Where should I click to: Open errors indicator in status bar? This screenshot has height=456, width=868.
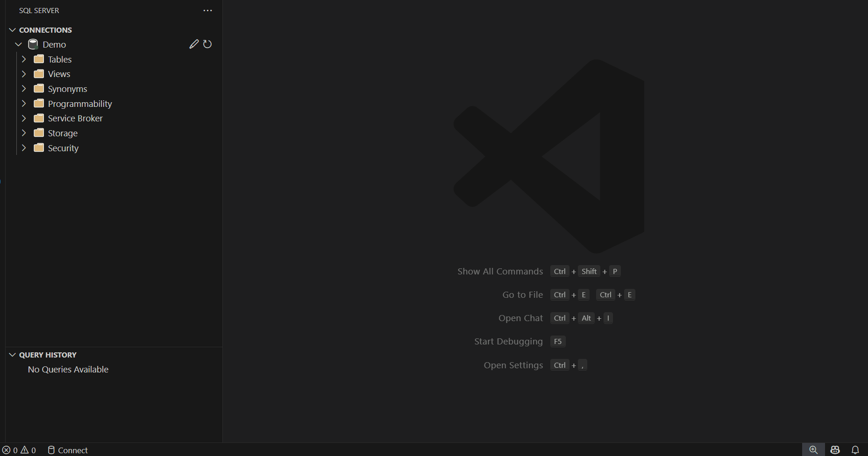(10, 450)
